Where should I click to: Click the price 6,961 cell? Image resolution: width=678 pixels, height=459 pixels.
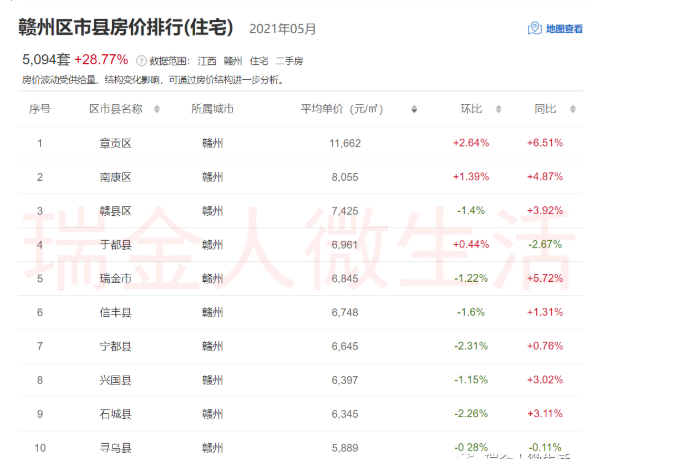(x=345, y=245)
